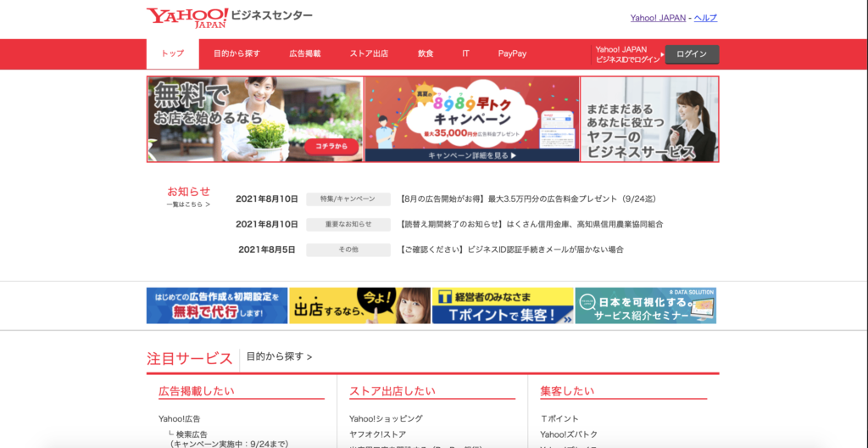This screenshot has width=868, height=448.
Task: Open the 日本を可視化する seminar banner
Action: (645, 305)
